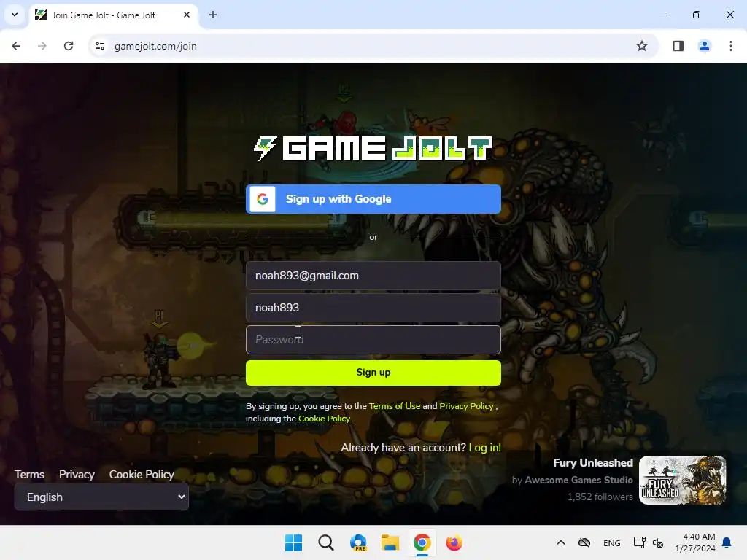This screenshot has height=560, width=747.
Task: Restore down the Chrome window
Action: point(696,15)
